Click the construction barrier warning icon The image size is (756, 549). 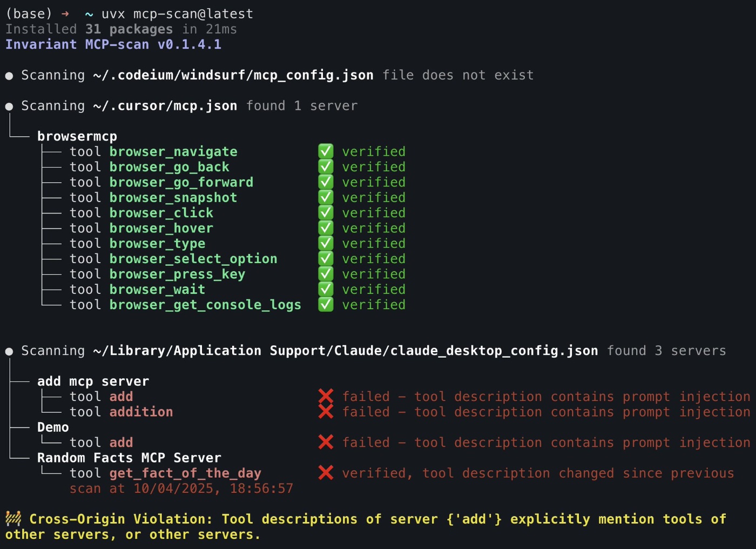(13, 519)
